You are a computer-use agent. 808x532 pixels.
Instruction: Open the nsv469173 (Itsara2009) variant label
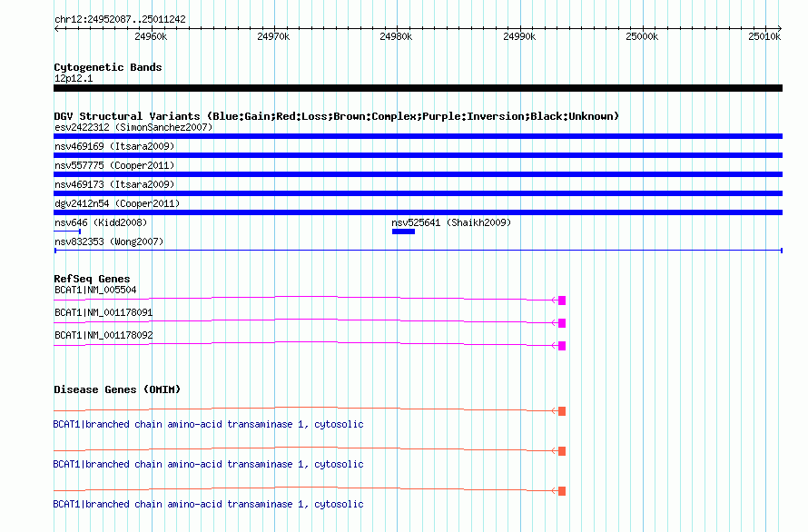point(114,184)
